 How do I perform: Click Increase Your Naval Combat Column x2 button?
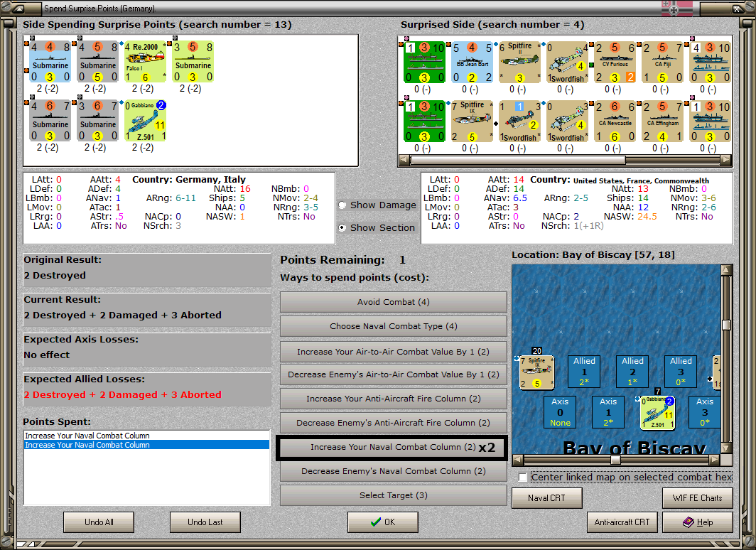pos(392,448)
